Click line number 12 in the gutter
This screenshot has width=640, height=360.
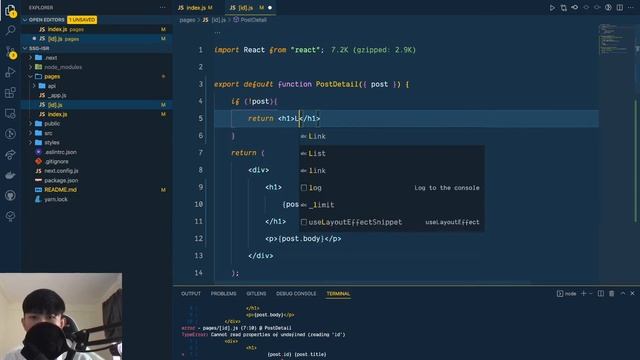point(198,238)
